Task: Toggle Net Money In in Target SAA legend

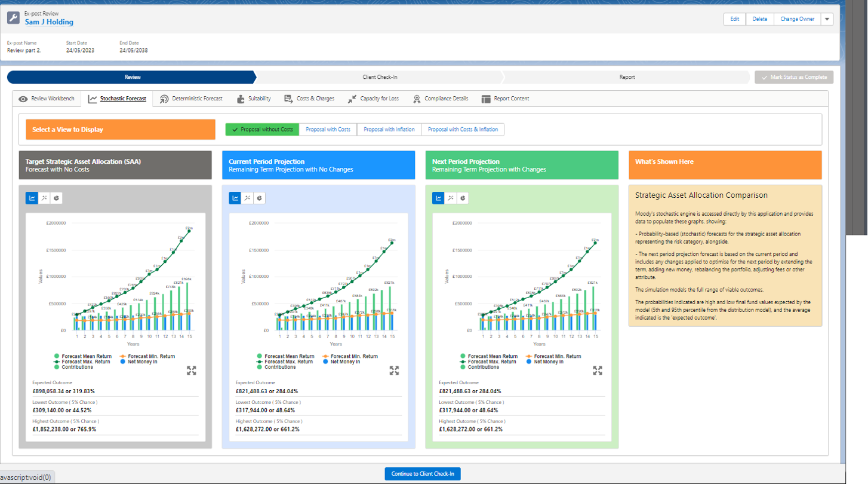Action: click(138, 362)
